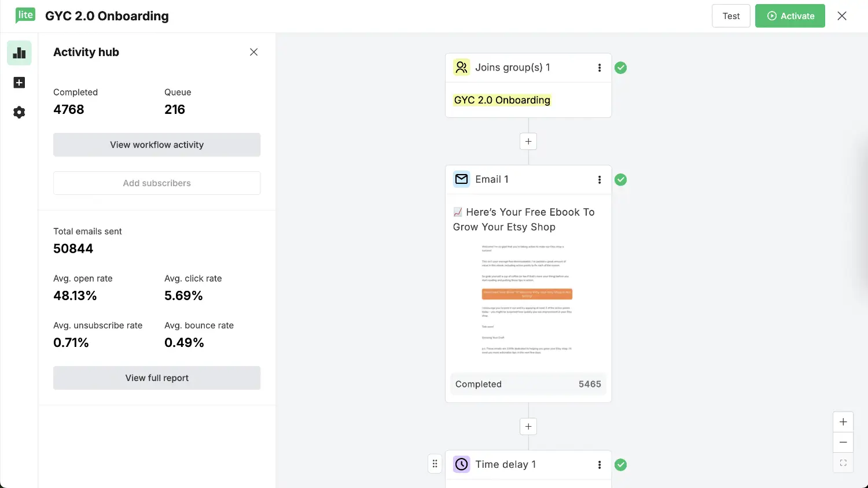Image resolution: width=868 pixels, height=488 pixels.
Task: Grab the Time delay 1 drag handle
Action: 435,464
